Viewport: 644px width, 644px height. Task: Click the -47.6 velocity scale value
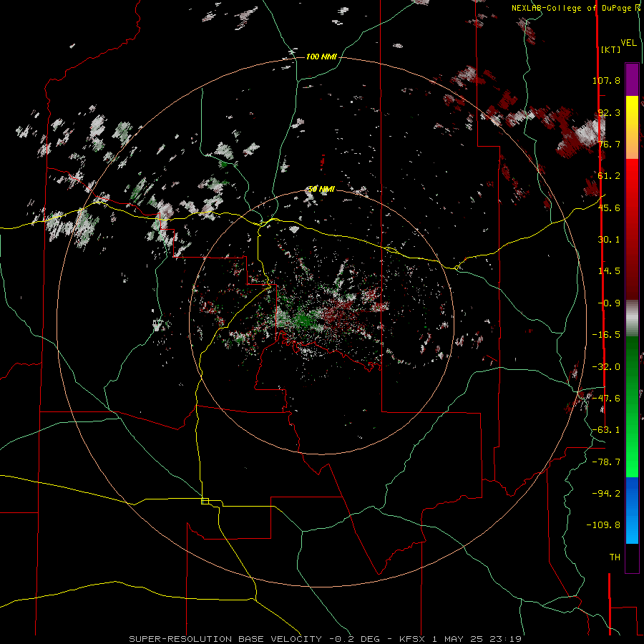click(x=606, y=399)
